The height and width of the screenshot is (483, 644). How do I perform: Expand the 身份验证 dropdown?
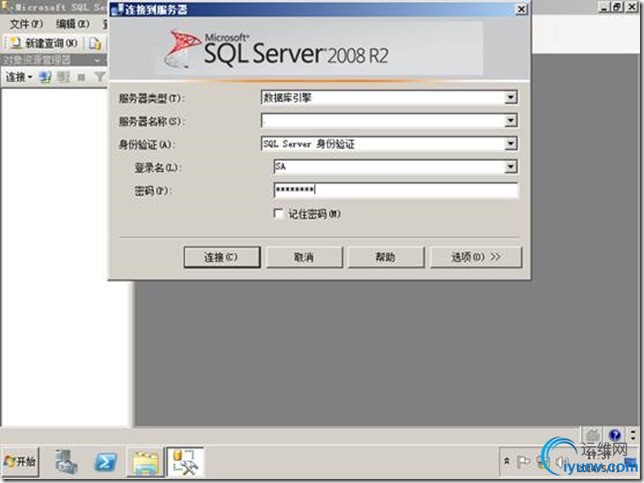tap(511, 143)
